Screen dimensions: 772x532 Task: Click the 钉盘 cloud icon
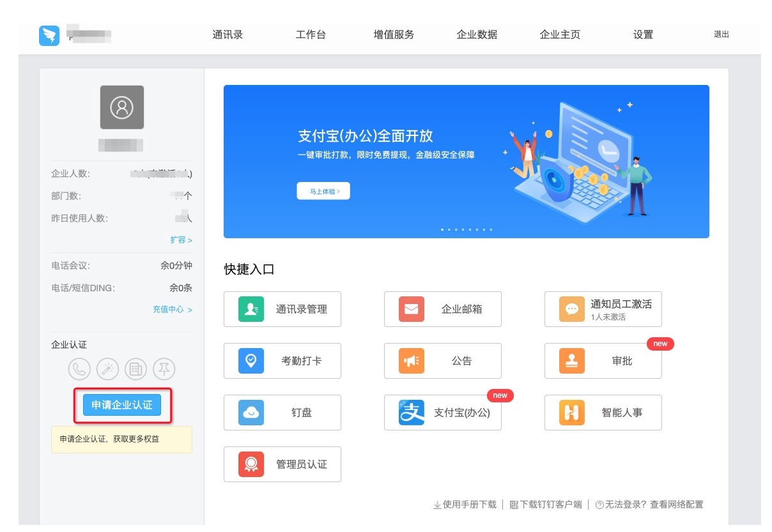[x=251, y=413]
